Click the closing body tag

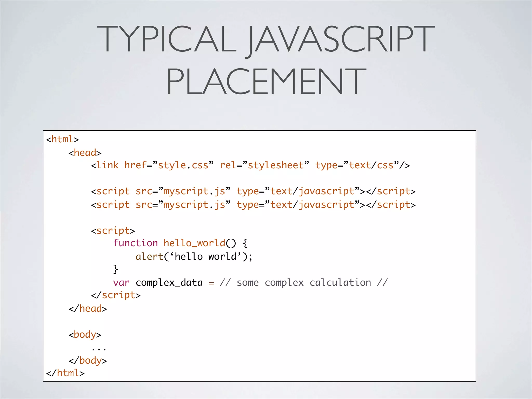tap(88, 361)
